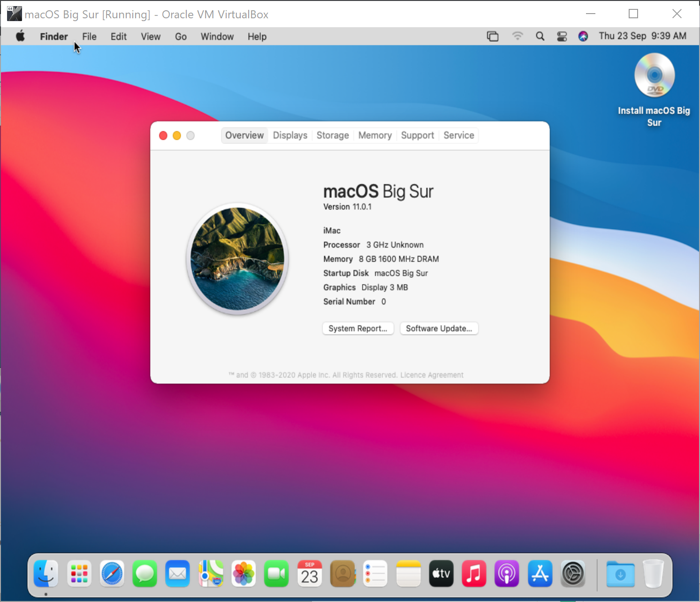Image resolution: width=700 pixels, height=602 pixels.
Task: Select Install macOS Big Sur DVD icon
Action: pos(654,75)
